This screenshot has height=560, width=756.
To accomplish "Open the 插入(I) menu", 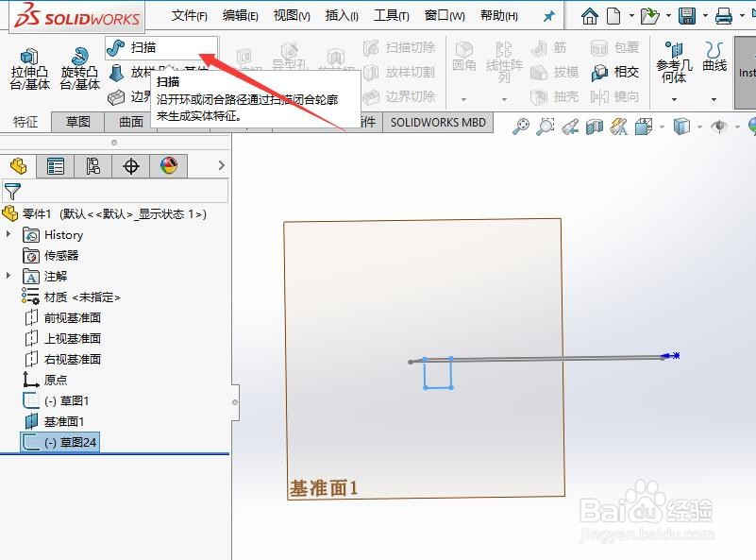I will click(x=342, y=16).
